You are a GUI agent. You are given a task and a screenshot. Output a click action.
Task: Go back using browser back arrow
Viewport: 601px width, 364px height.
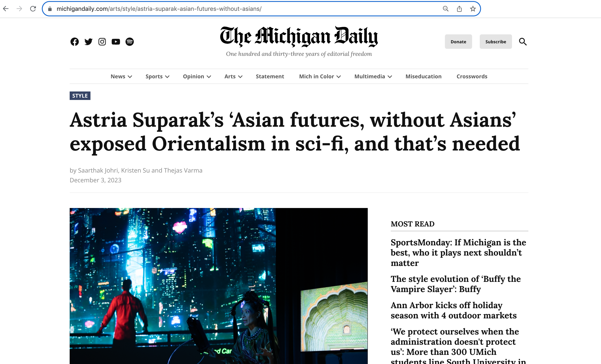(6, 9)
